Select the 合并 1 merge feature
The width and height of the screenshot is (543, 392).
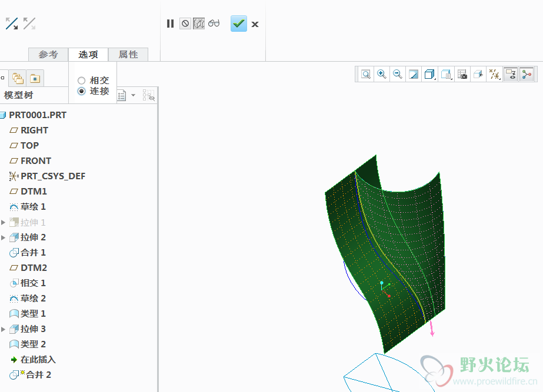33,253
